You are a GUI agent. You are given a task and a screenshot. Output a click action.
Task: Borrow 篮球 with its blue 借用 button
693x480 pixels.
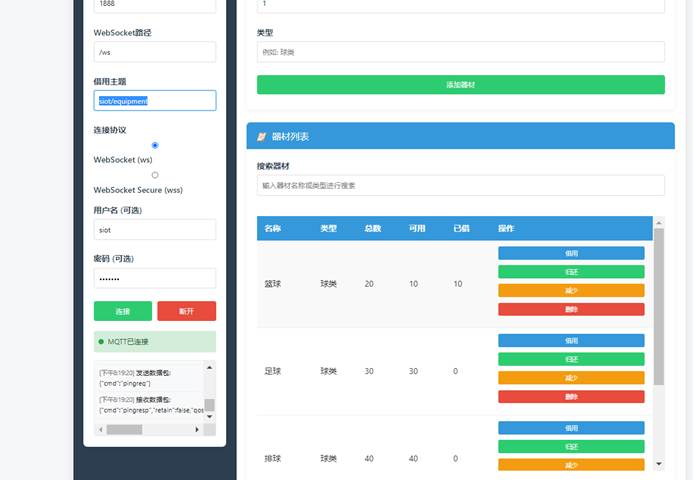[x=571, y=254]
